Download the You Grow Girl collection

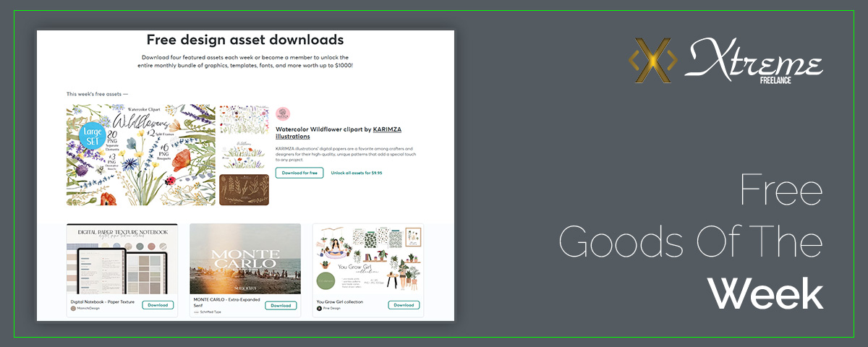[x=404, y=305]
